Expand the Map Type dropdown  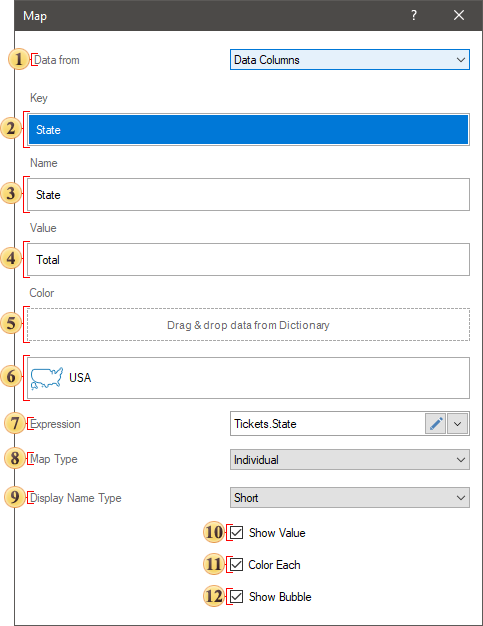(350, 460)
